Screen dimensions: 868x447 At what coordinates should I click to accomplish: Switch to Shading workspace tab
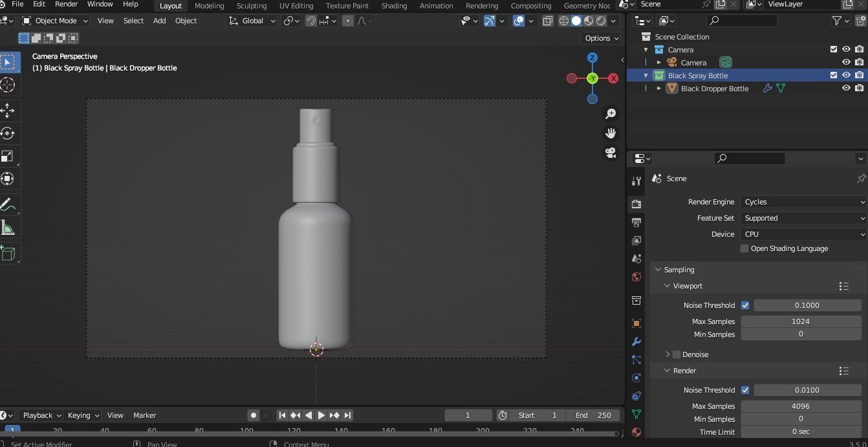tap(394, 5)
